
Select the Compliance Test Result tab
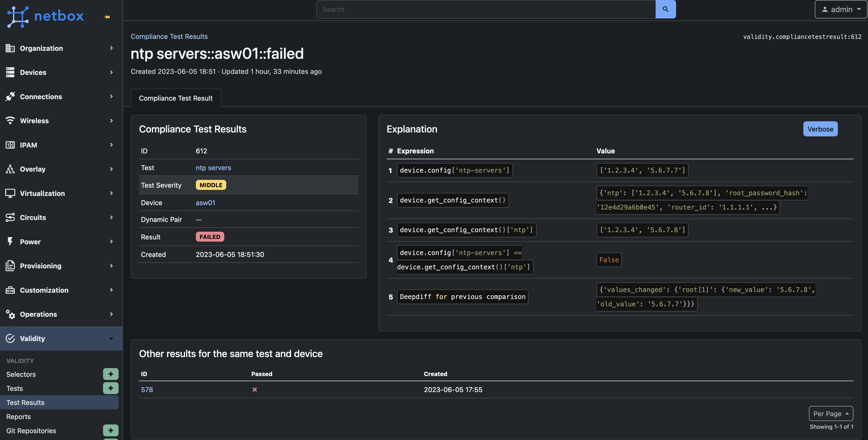[x=175, y=98]
